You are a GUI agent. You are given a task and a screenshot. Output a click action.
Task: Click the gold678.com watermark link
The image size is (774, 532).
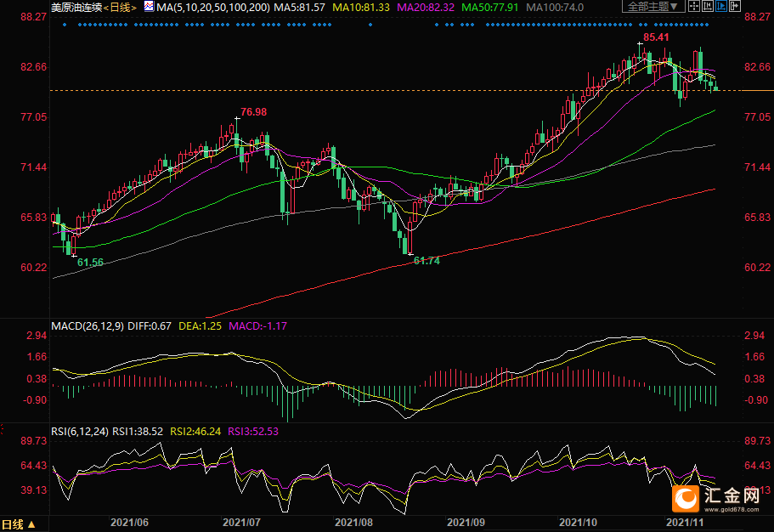(x=737, y=512)
